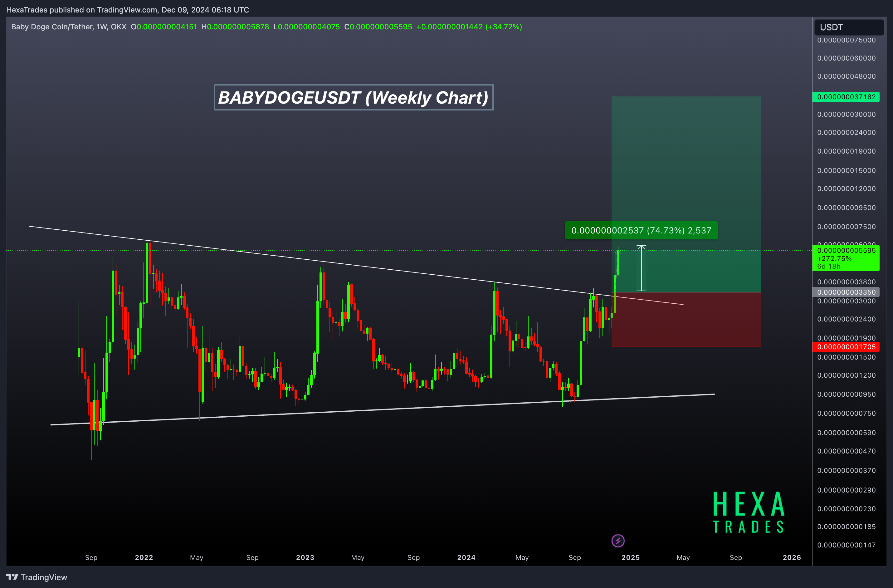Click the price axis label 0.000000000950
This screenshot has height=588, width=893.
point(847,394)
